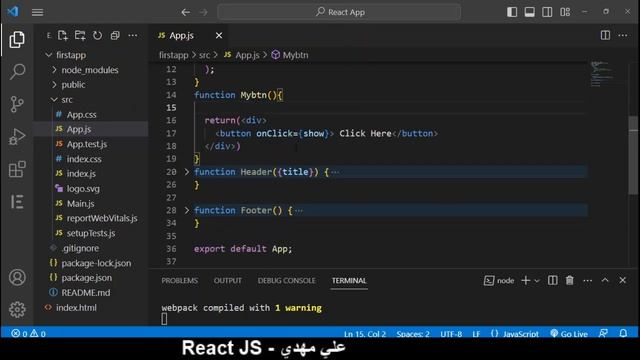Screen dimensions: 640x360
Task: Open index.css in the file tree
Action: tap(84, 159)
